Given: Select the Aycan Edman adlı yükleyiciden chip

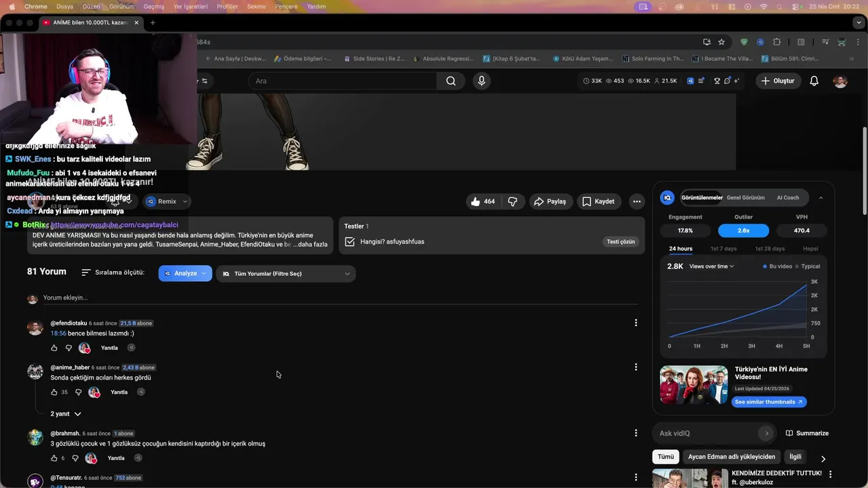Looking at the screenshot, I should point(732,457).
